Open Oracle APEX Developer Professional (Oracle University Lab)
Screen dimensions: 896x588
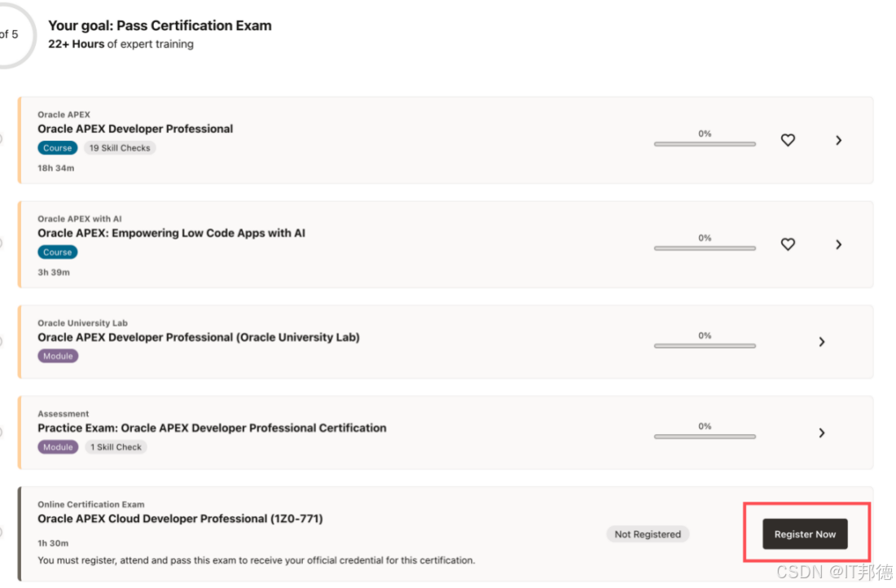tap(199, 337)
